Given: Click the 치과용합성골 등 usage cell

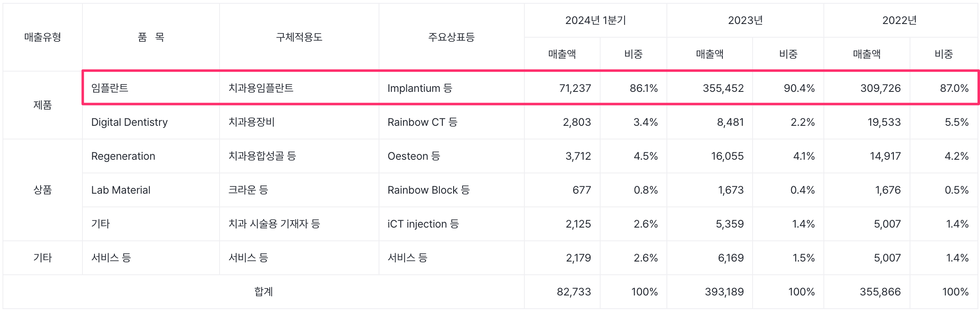Looking at the screenshot, I should (x=262, y=156).
